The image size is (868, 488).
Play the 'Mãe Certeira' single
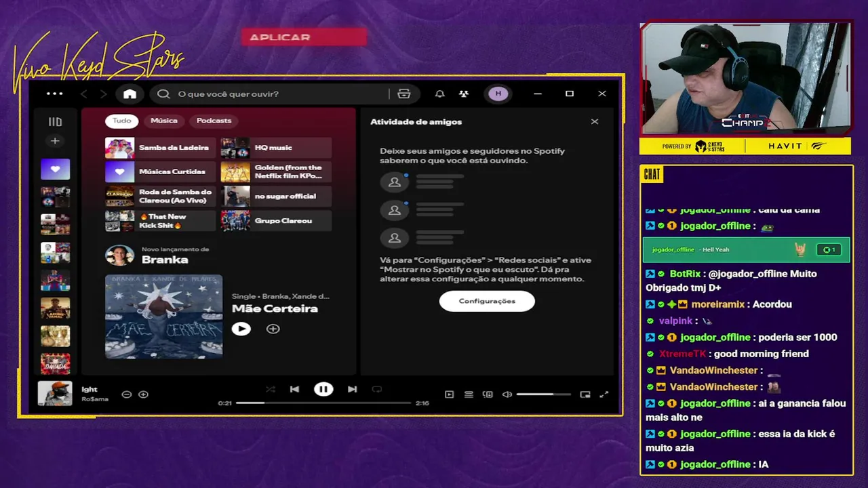pyautogui.click(x=241, y=329)
